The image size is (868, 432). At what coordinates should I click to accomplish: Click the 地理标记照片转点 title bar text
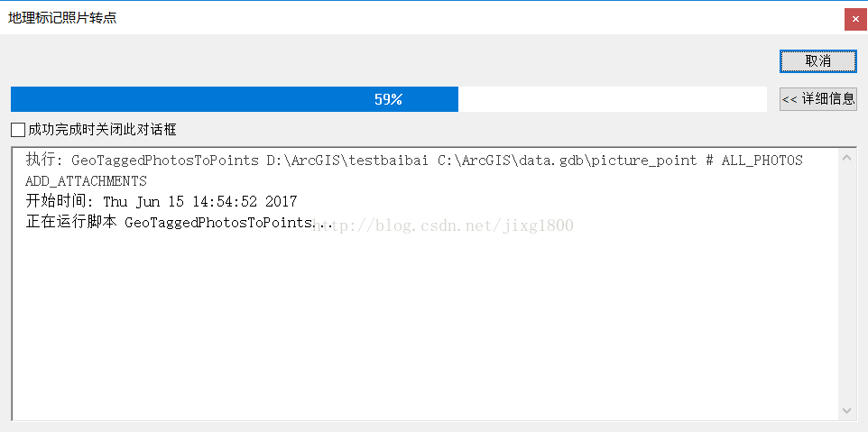pyautogui.click(x=62, y=18)
